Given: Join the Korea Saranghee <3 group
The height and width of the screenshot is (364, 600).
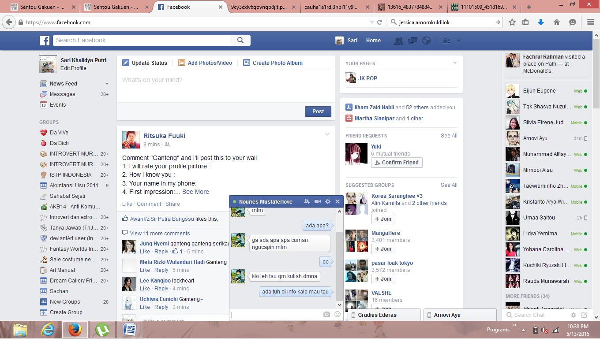Looking at the screenshot, I should coord(383,219).
